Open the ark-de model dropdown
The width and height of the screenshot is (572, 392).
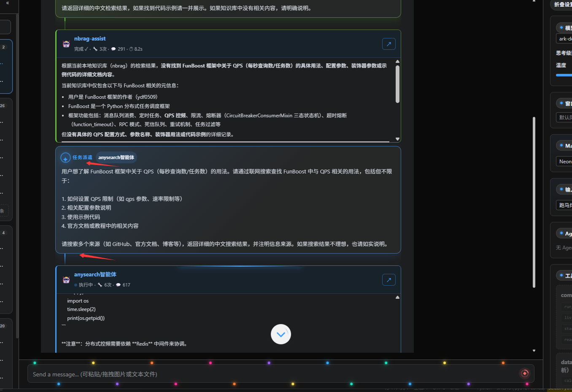pos(564,39)
